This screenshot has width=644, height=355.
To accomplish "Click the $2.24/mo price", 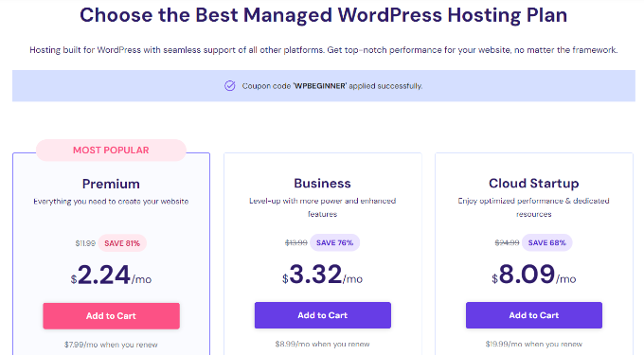I will point(111,275).
